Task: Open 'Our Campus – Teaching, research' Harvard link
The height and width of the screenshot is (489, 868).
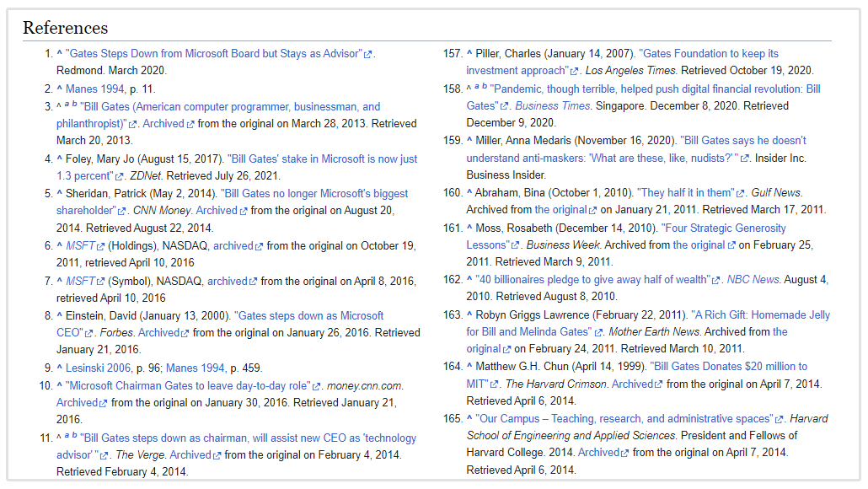Action: [x=624, y=419]
